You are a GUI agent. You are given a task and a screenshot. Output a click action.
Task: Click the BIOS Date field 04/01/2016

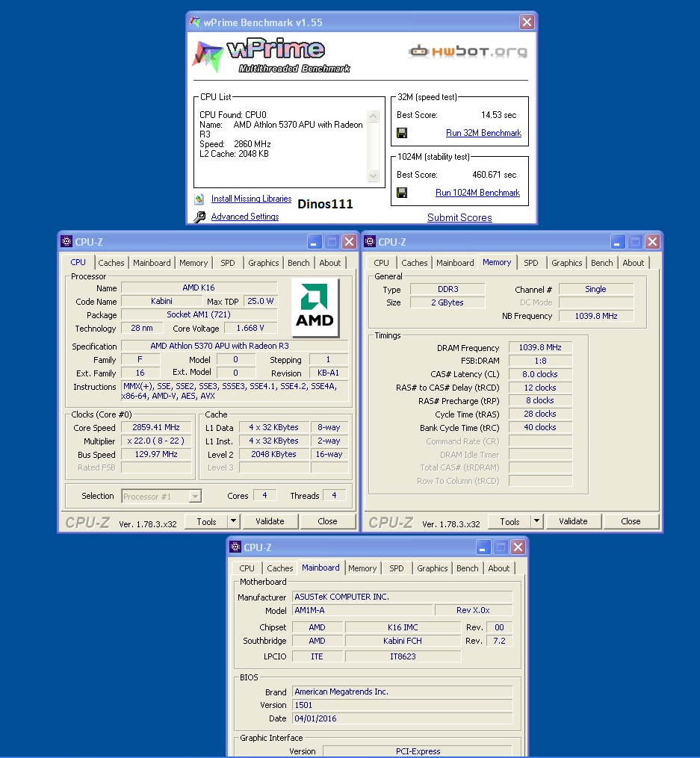tap(402, 719)
